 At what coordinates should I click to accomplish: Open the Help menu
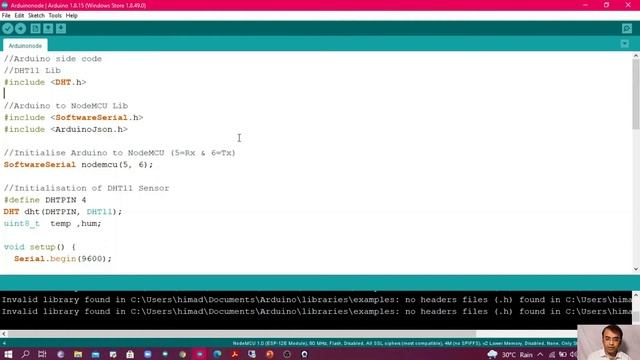point(71,16)
